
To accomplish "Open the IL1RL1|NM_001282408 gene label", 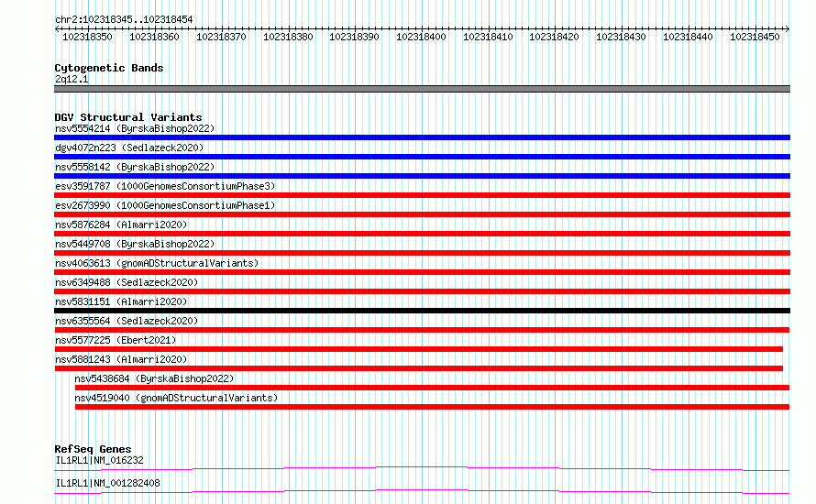I will click(107, 483).
